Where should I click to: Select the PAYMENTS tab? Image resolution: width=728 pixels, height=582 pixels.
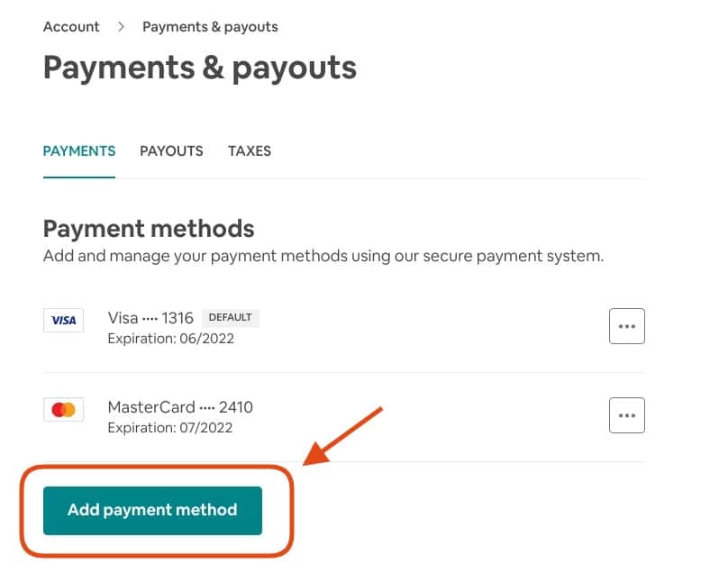point(79,150)
